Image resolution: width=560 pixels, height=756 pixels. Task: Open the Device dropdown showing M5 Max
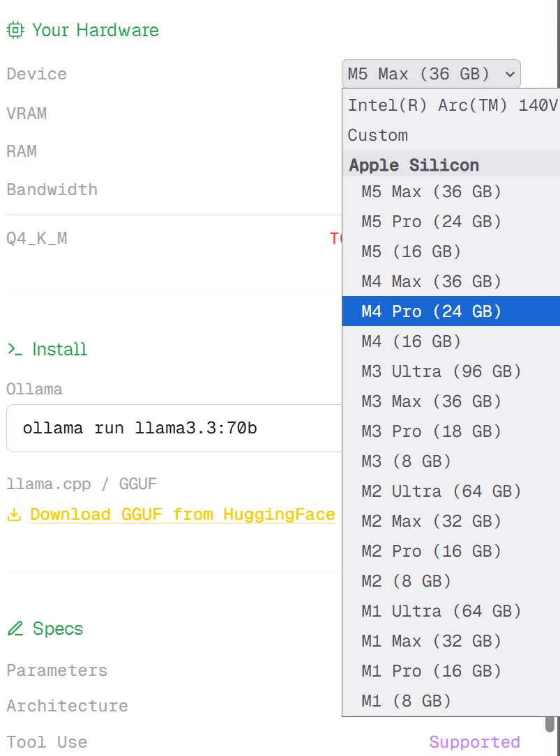tap(431, 74)
